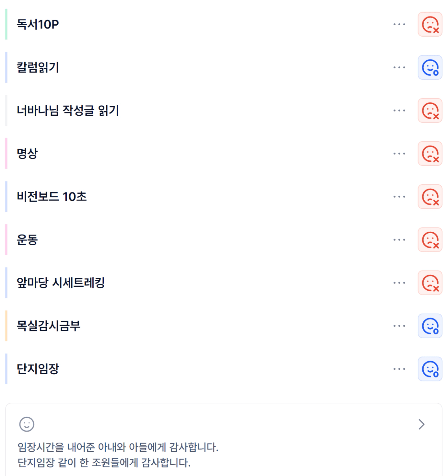The width and height of the screenshot is (448, 476).
Task: Click the 목실감시금부 blue smiley icon
Action: pos(430,326)
